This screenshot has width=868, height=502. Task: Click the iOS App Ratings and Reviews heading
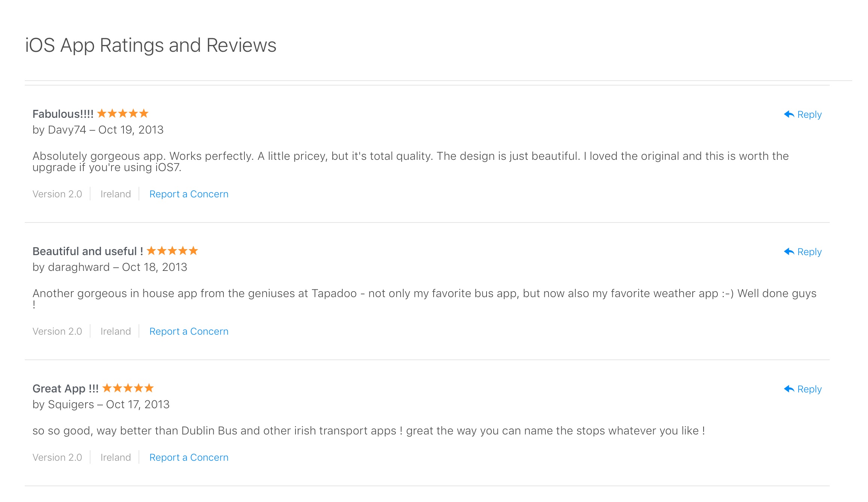coord(151,45)
